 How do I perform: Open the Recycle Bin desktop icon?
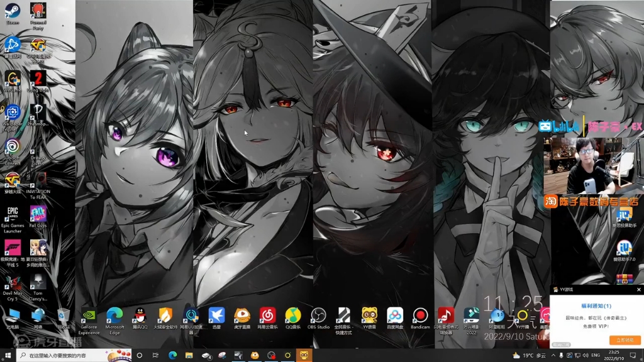click(x=64, y=319)
